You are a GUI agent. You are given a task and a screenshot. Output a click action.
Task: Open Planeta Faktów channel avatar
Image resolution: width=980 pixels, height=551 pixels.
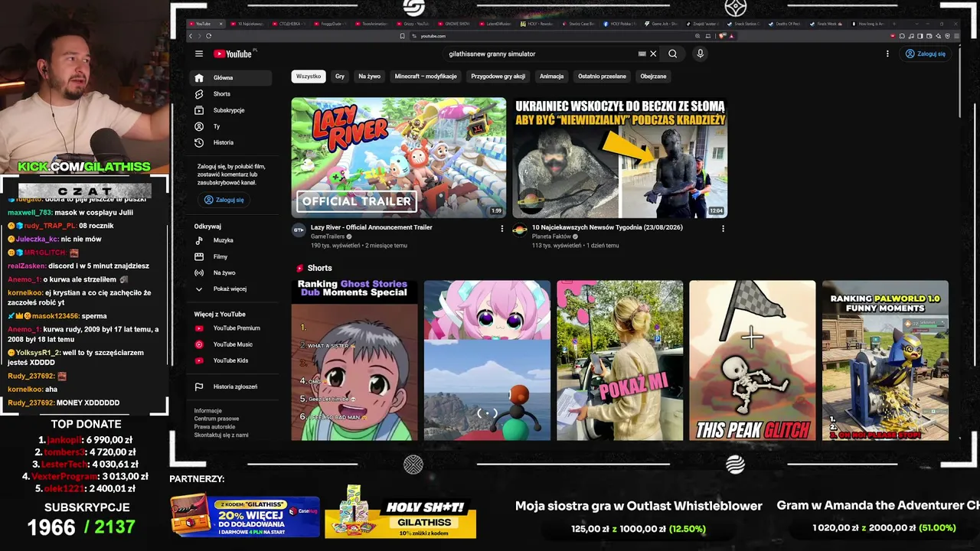(520, 230)
